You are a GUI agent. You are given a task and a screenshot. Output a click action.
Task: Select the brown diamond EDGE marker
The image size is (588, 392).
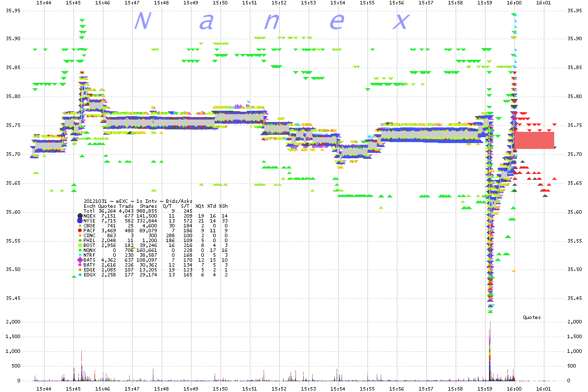tap(80, 269)
